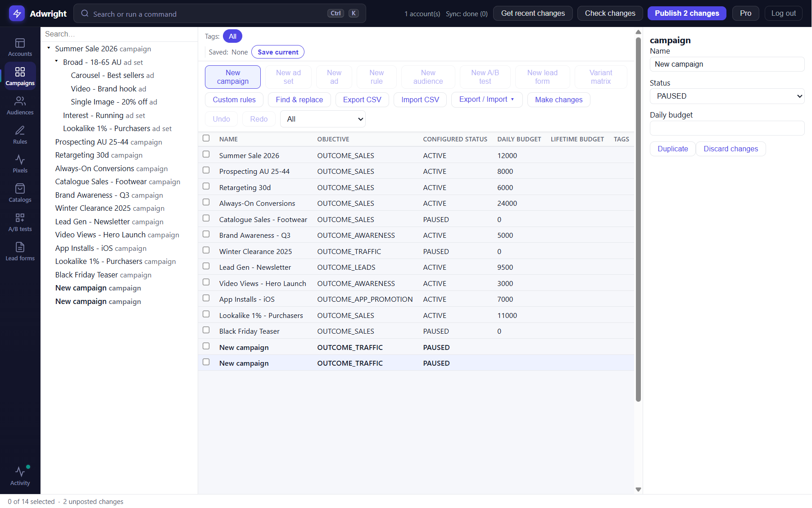
Task: Show the Activity panel
Action: click(x=20, y=476)
